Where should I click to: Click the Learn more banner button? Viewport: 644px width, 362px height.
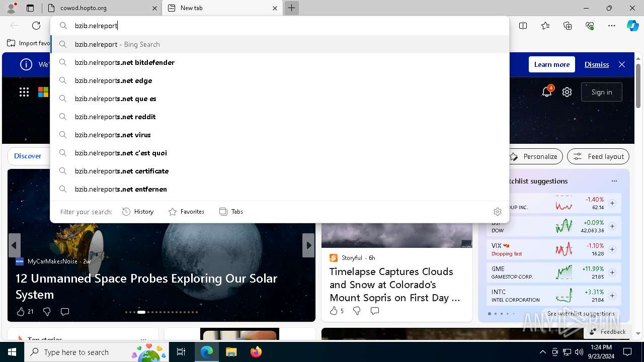[552, 64]
